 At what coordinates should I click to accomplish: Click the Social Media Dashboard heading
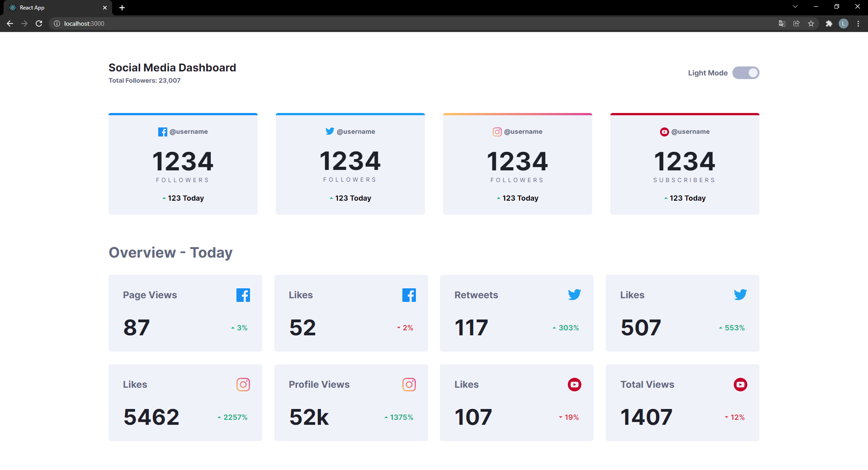(172, 67)
